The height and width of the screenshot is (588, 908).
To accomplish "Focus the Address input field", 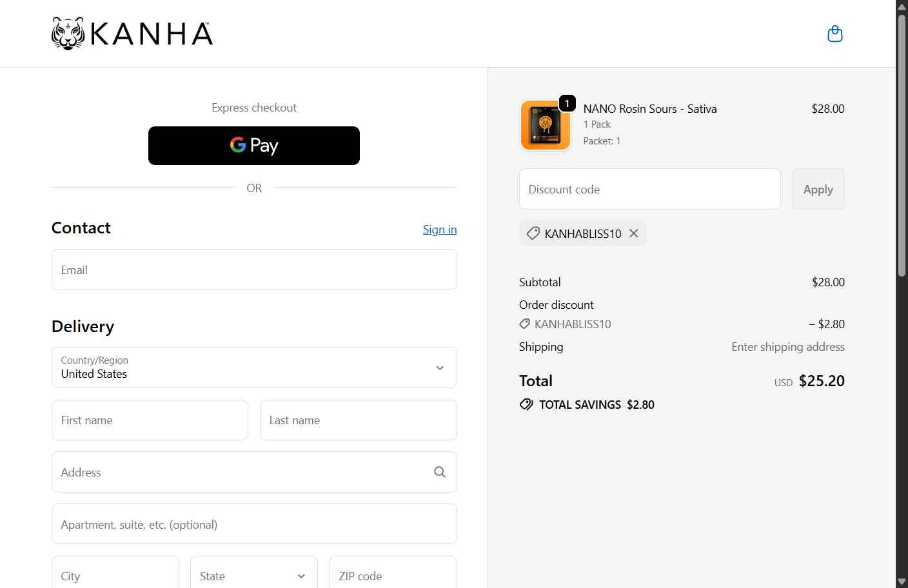I will (254, 472).
